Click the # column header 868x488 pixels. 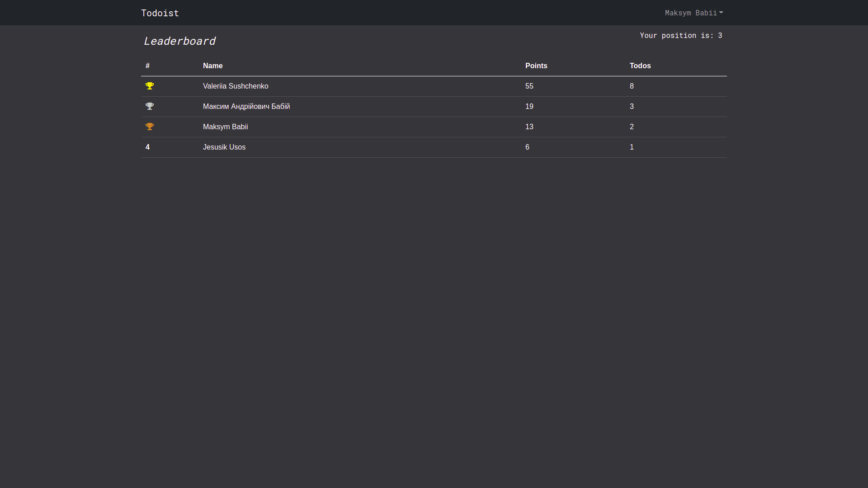[147, 66]
